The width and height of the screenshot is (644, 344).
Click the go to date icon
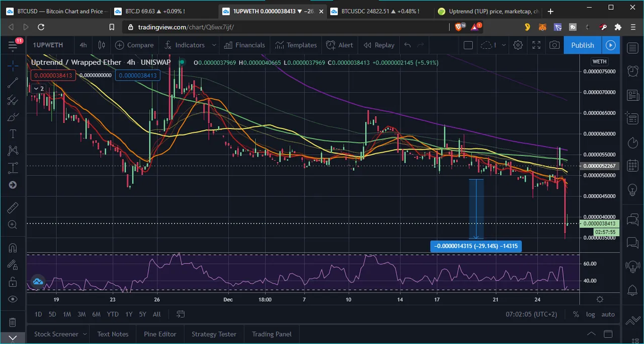[x=181, y=314]
